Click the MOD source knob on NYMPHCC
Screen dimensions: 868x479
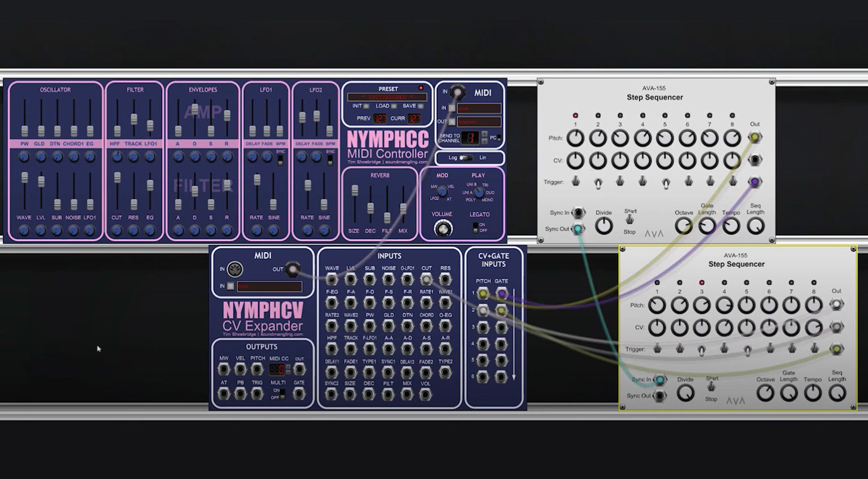click(442, 191)
